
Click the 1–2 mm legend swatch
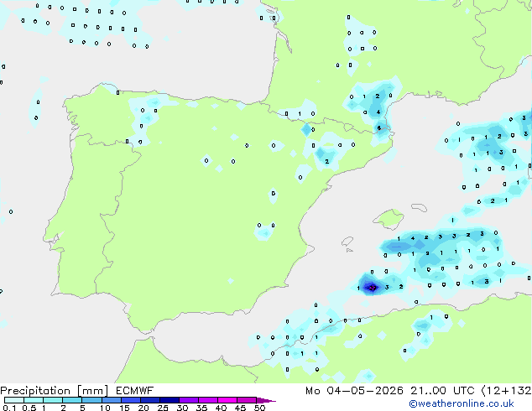[53, 400]
